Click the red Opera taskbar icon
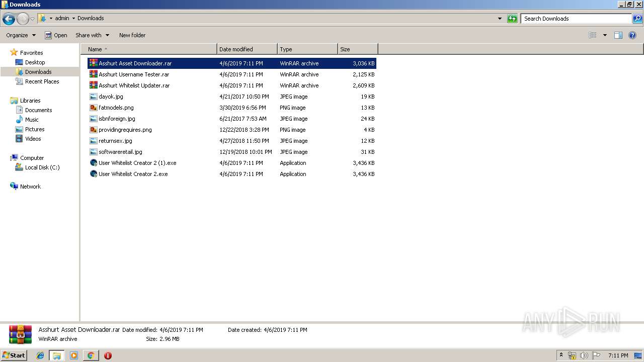644x362 pixels. (x=108, y=355)
